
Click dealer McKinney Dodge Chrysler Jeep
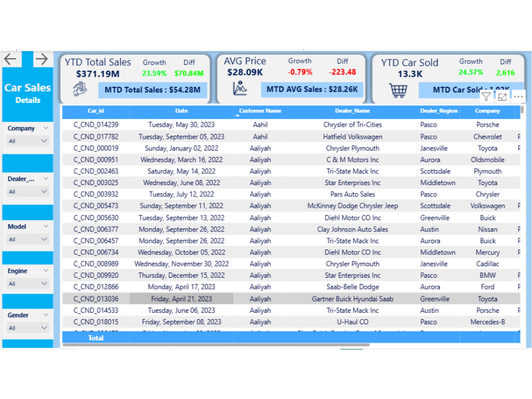click(353, 206)
